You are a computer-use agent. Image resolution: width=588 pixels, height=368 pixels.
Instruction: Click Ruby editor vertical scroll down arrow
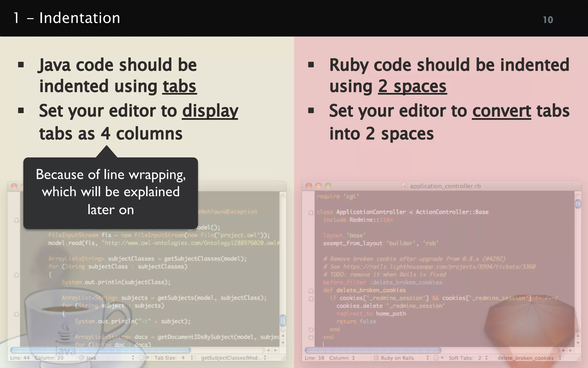pos(578,343)
